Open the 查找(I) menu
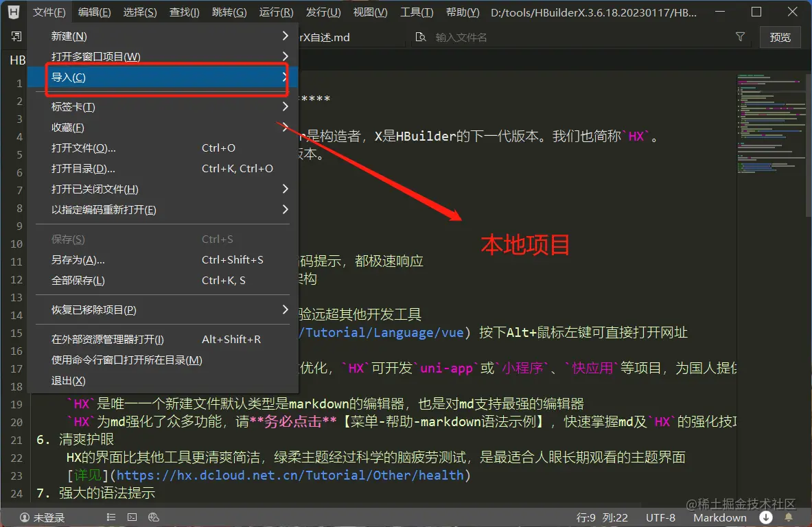 (185, 12)
